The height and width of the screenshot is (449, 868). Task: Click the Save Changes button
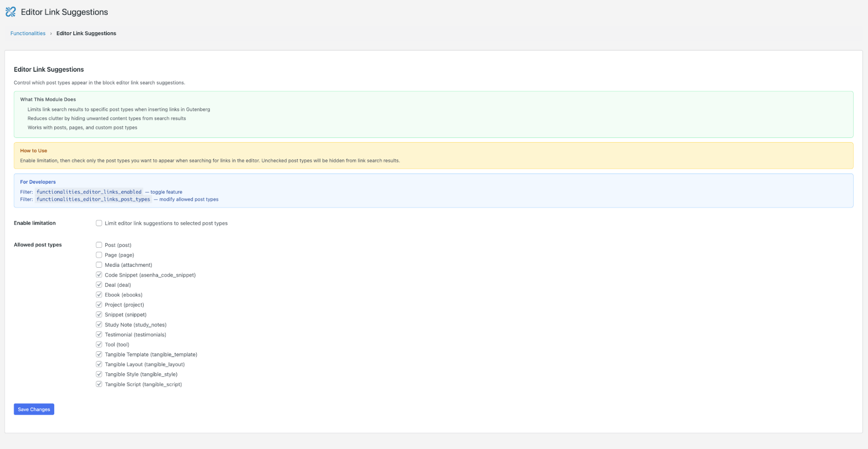(x=34, y=409)
